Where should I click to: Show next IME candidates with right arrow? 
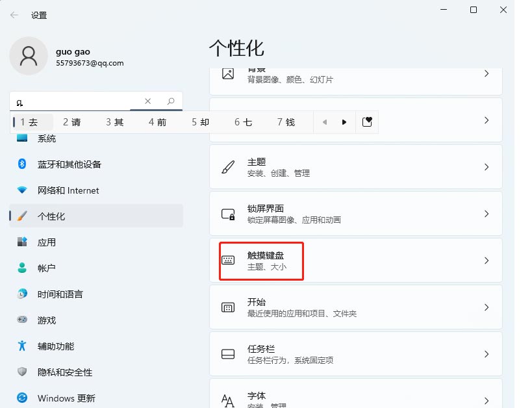click(x=344, y=121)
